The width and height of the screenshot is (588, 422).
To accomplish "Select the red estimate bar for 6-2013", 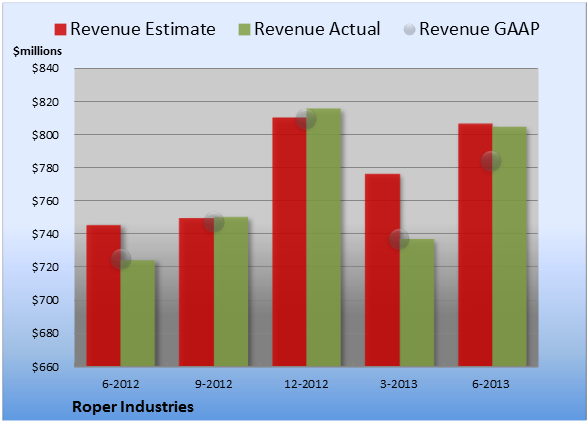I will click(x=475, y=245).
